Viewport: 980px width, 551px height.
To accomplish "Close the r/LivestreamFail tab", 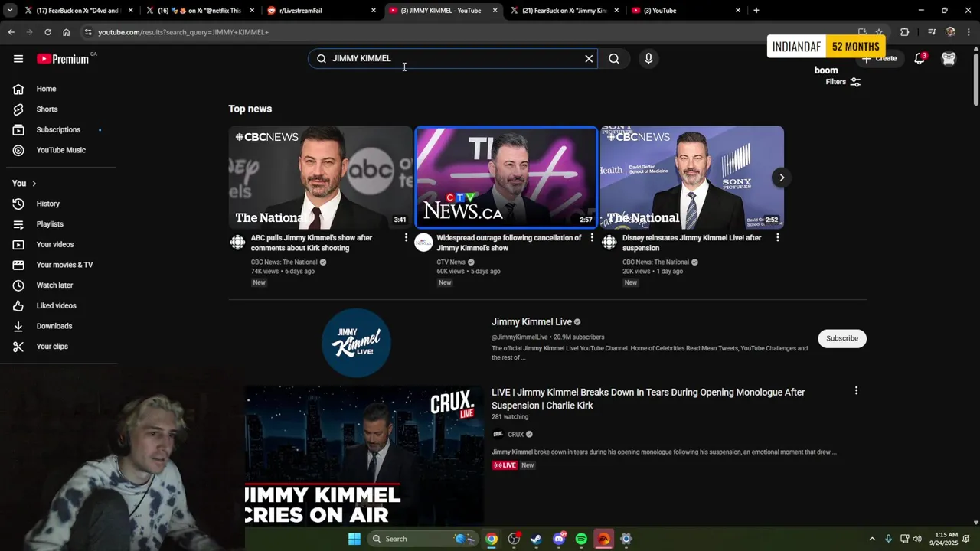I will tap(374, 11).
